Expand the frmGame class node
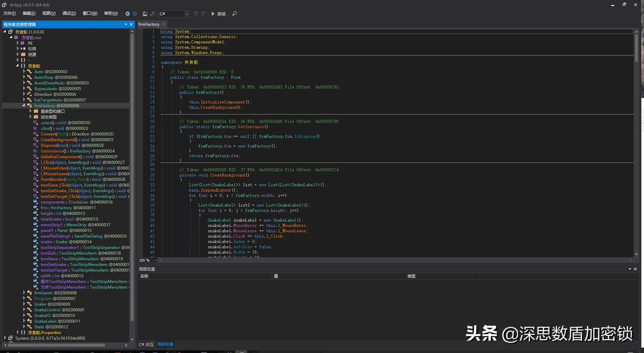 click(x=24, y=293)
